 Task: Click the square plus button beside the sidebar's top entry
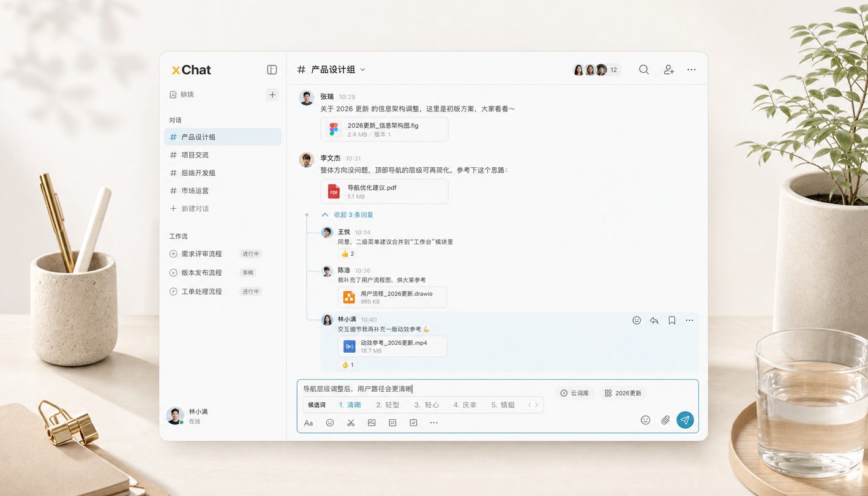tap(272, 94)
